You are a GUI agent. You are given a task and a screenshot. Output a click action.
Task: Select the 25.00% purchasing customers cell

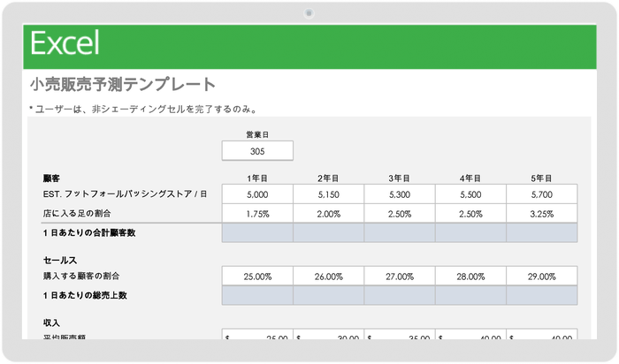257,276
